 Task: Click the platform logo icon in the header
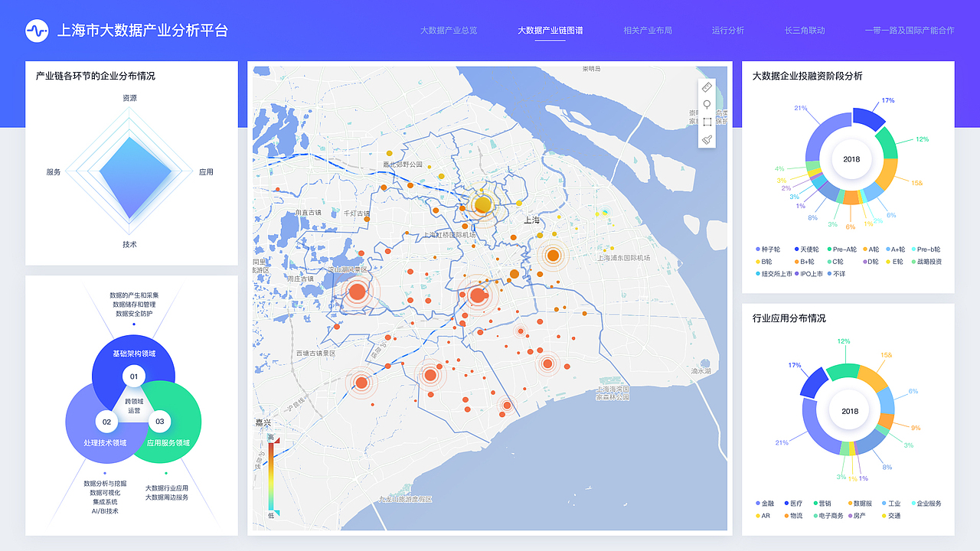37,31
